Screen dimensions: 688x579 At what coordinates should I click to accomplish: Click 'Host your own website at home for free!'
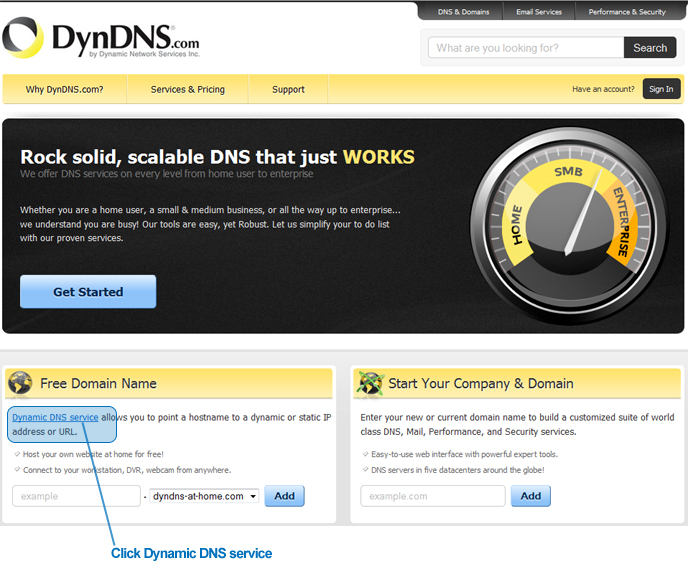93,454
